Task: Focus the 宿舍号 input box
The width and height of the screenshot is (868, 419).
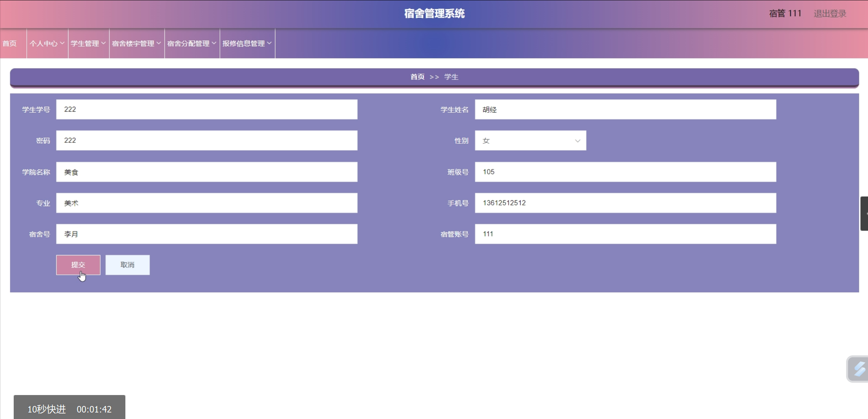Action: (x=207, y=234)
